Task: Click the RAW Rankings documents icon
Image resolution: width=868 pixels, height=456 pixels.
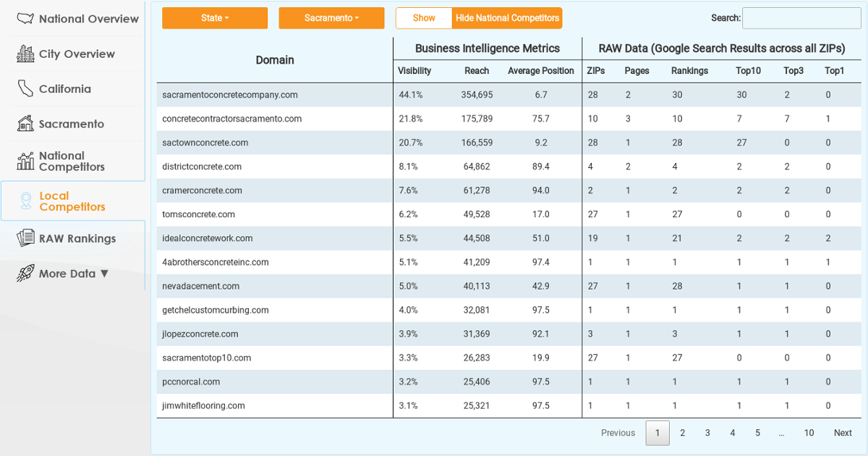Action: pyautogui.click(x=25, y=238)
